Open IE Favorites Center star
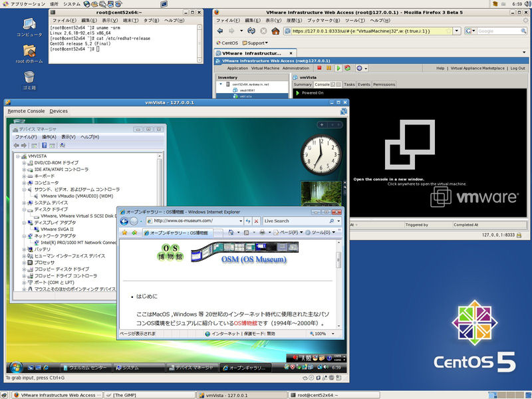Image resolution: width=532 pixels, height=399 pixels. (124, 232)
